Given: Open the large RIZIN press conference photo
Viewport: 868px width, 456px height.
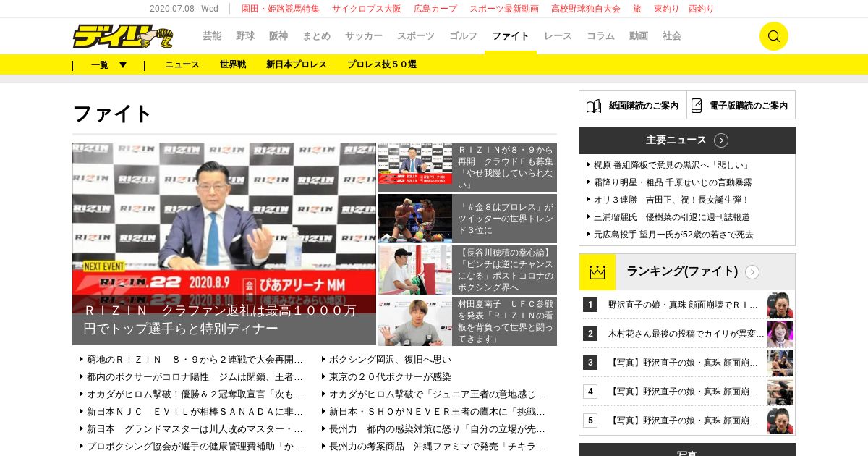Looking at the screenshot, I should point(224,217).
